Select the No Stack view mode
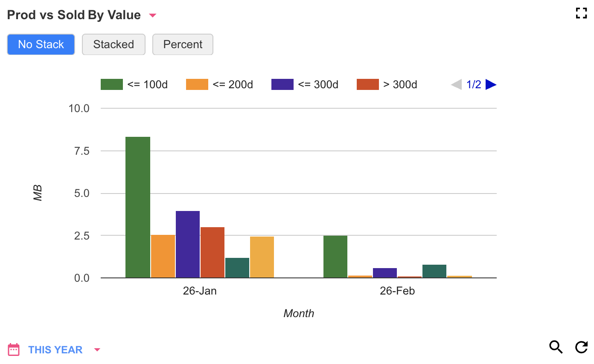The width and height of the screenshot is (594, 364). tap(41, 44)
